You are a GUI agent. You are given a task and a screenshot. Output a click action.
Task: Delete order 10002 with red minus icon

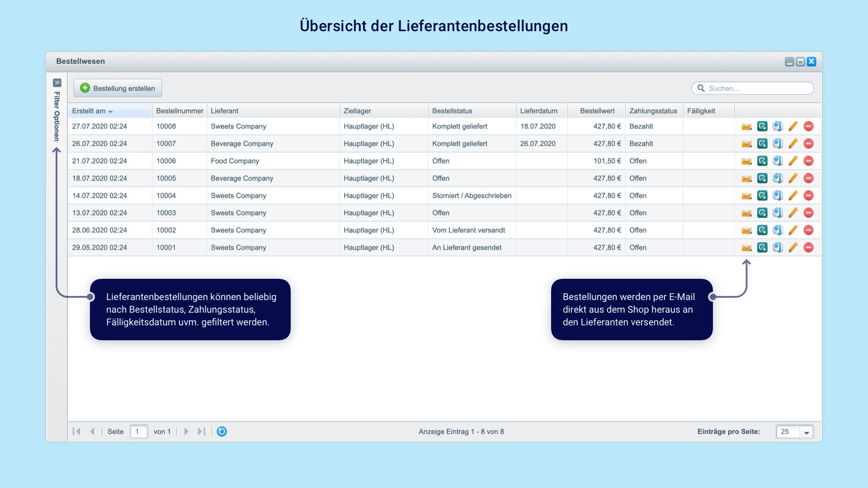pyautogui.click(x=809, y=230)
